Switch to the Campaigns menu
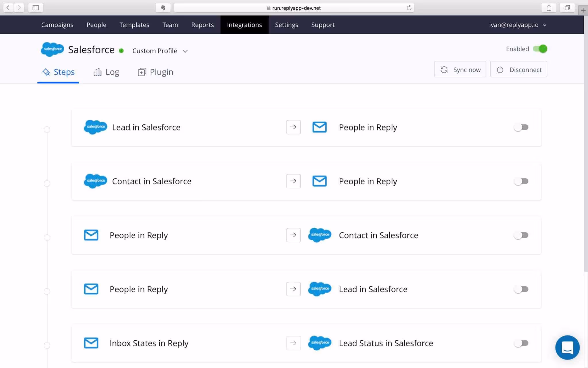588x368 pixels. pyautogui.click(x=57, y=25)
